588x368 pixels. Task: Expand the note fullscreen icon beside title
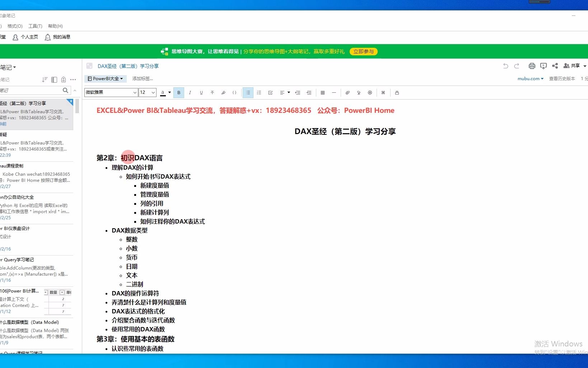(89, 66)
